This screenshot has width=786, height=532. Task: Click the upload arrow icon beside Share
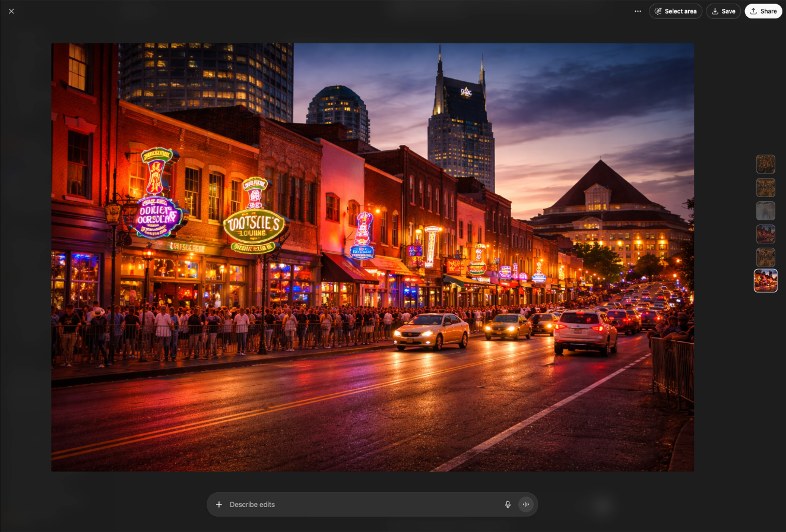[x=753, y=11]
